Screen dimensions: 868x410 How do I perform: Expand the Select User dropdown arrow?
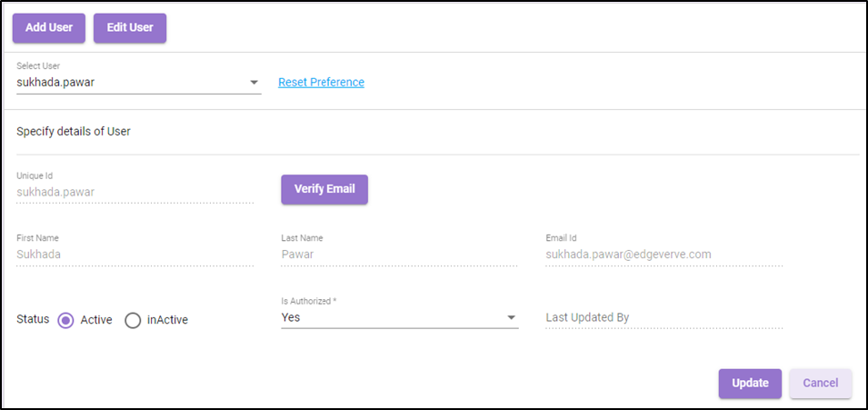(x=254, y=83)
